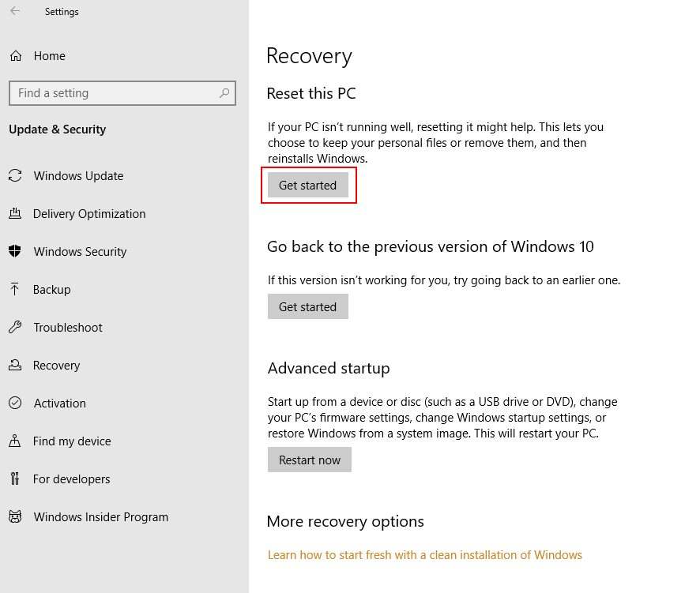This screenshot has height=593, width=700.
Task: Click the Find my device icon
Action: pos(15,441)
